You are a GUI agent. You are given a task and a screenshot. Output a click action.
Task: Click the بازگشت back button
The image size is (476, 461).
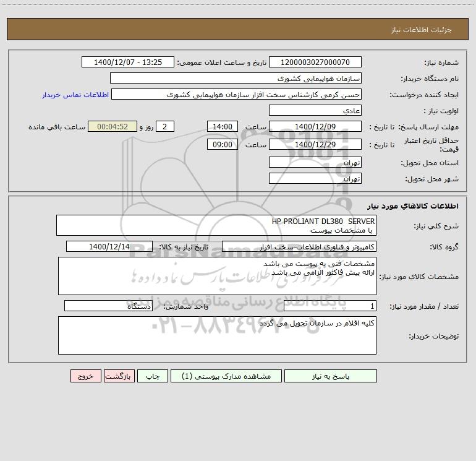[119, 376]
